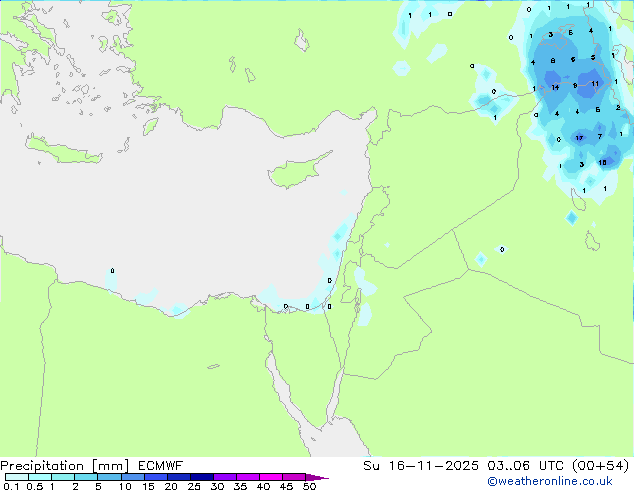Click the 40–45 mm magenta legend swatch

[x=271, y=477]
